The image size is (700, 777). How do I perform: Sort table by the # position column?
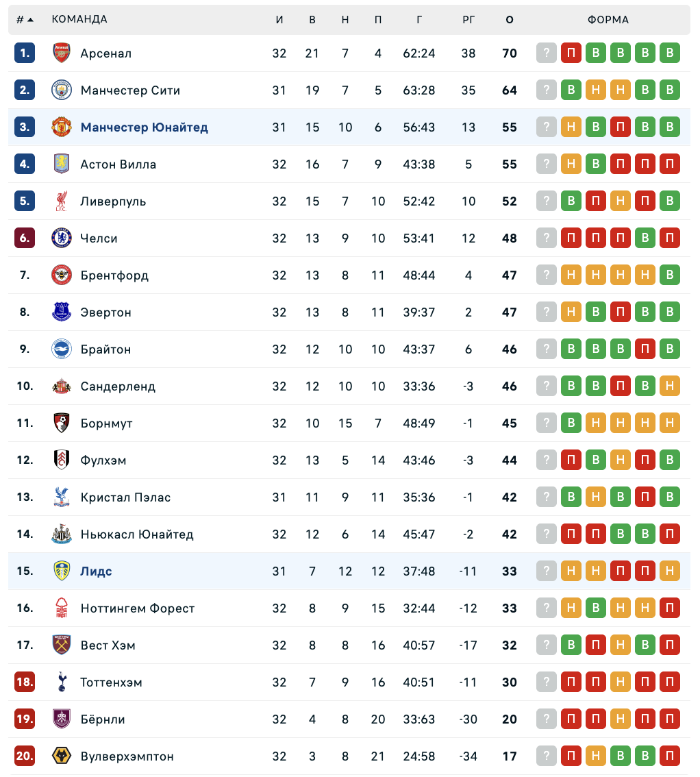(25, 20)
